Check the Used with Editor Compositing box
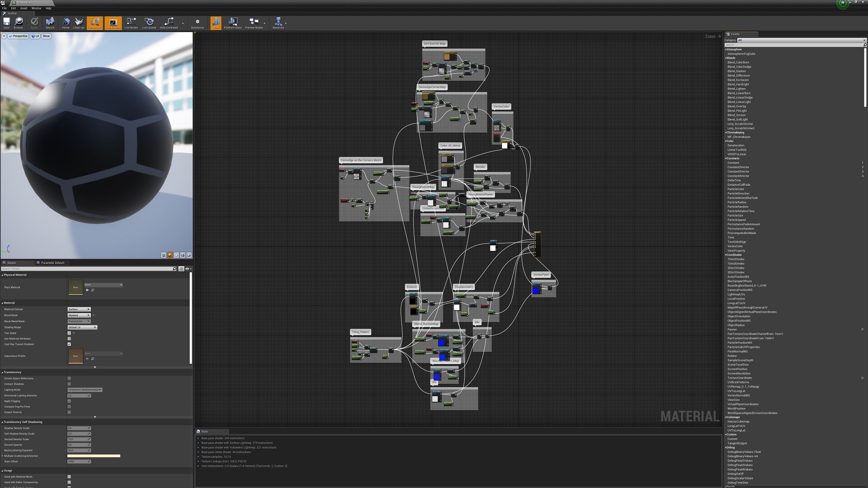 tap(69, 482)
